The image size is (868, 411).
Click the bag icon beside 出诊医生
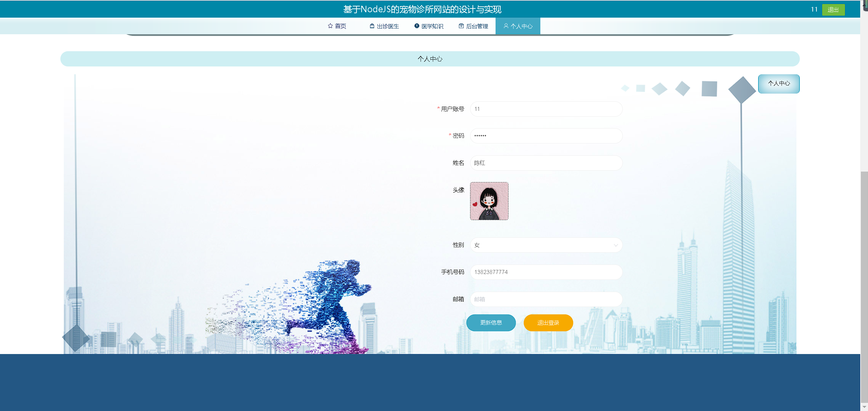[372, 26]
